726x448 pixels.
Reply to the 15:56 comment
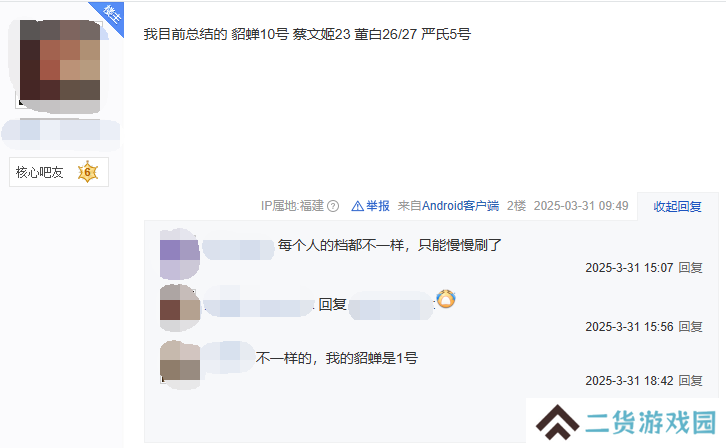point(690,327)
